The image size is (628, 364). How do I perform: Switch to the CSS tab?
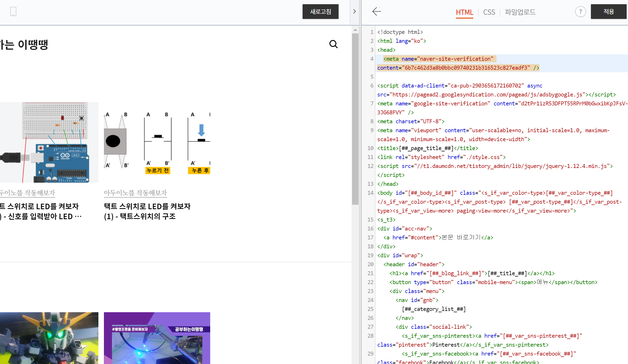(x=489, y=12)
